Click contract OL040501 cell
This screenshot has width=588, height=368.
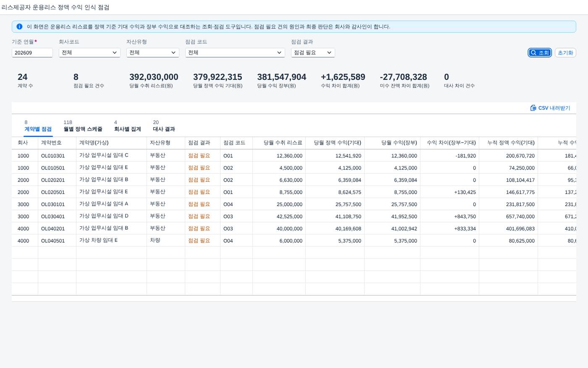[x=53, y=241]
